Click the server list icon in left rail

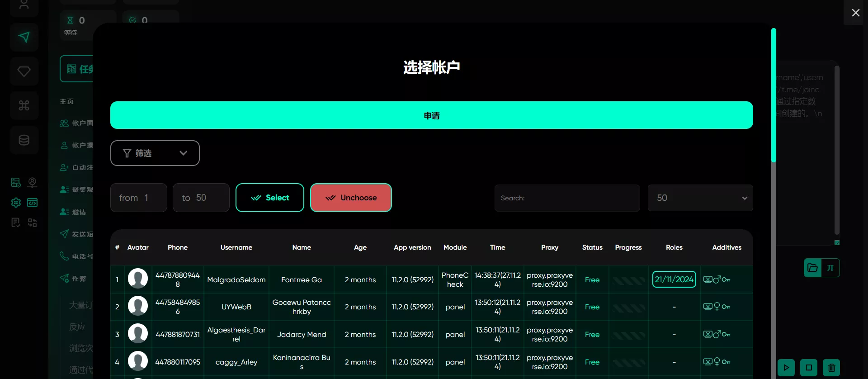[16, 182]
